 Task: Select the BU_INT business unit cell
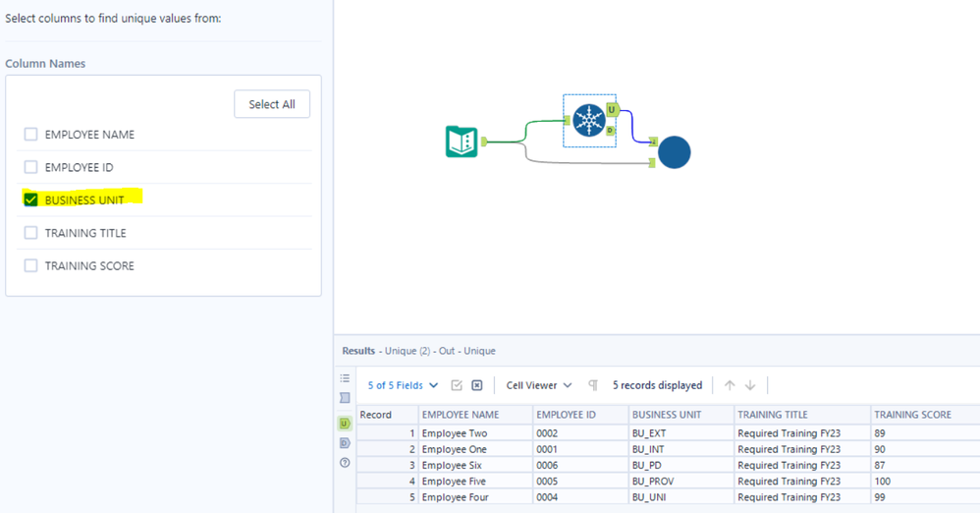681,449
